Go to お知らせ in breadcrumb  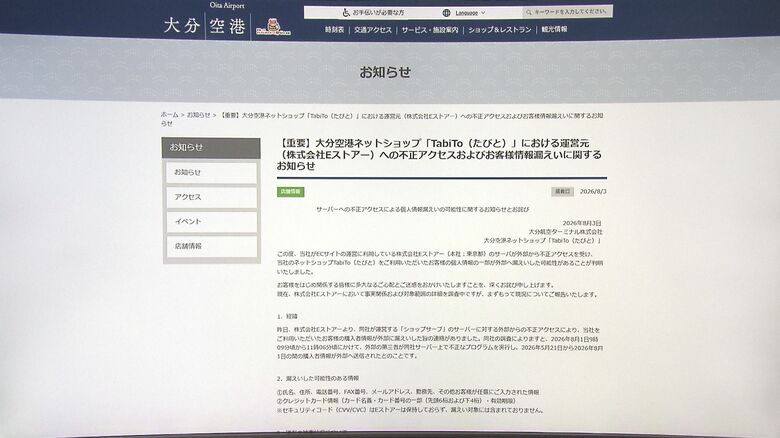click(x=198, y=115)
